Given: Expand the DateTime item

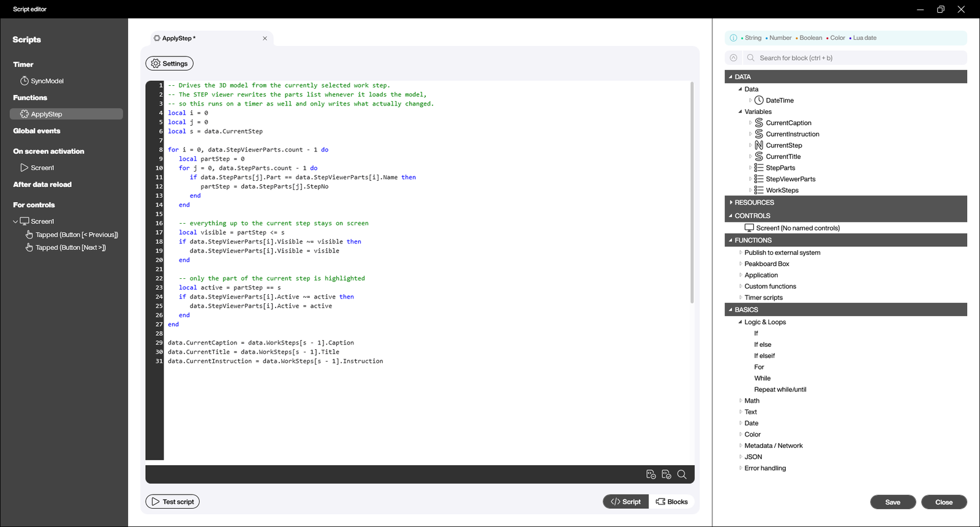Looking at the screenshot, I should (750, 100).
